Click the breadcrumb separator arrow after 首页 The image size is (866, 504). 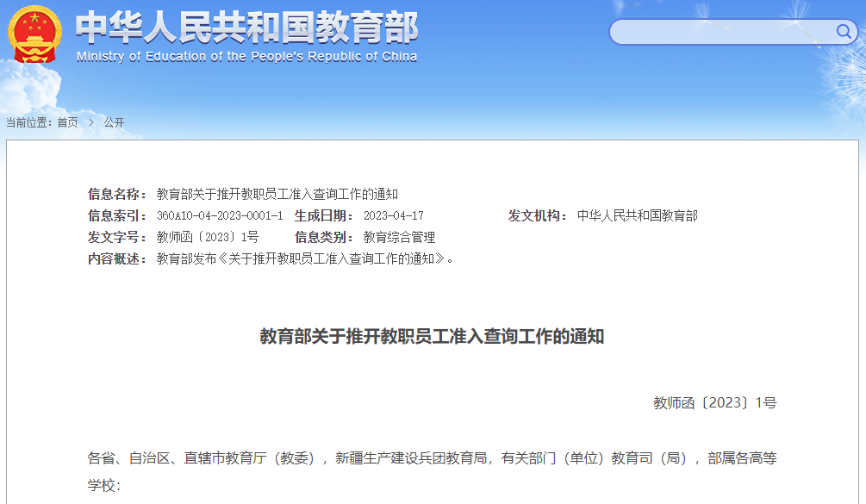91,122
